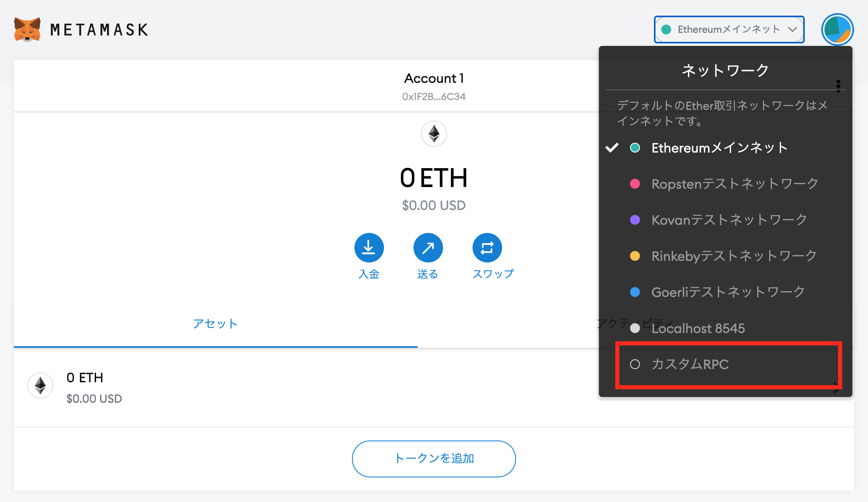This screenshot has height=502, width=868.
Task: Click the yellow Rinkeby color dot
Action: pos(635,256)
